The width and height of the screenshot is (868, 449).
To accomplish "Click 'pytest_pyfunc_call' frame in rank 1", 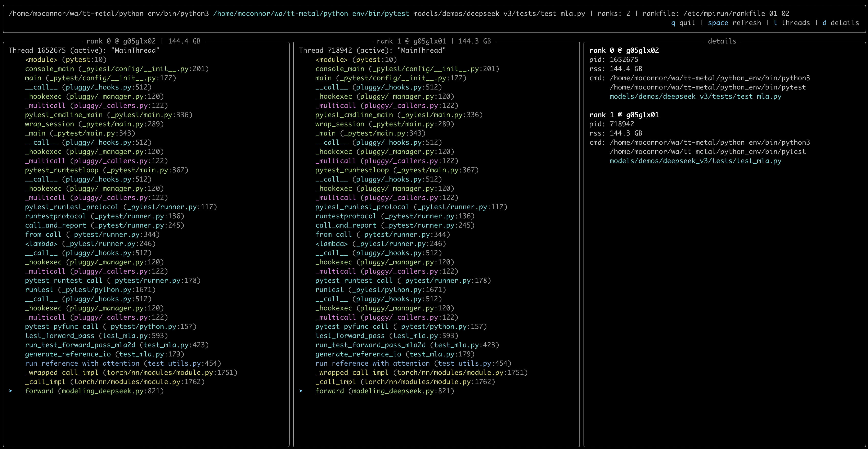I will coord(401,327).
